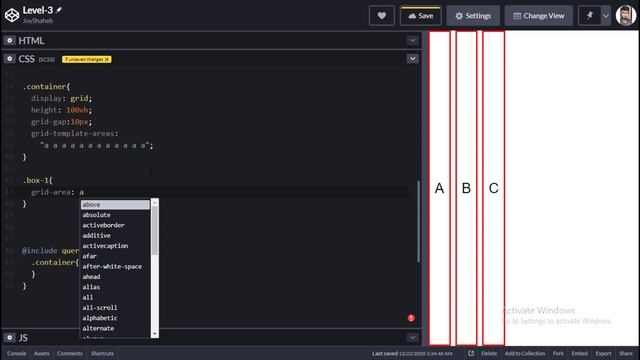This screenshot has width=640, height=360.
Task: Click the JS panel title
Action: [x=23, y=338]
